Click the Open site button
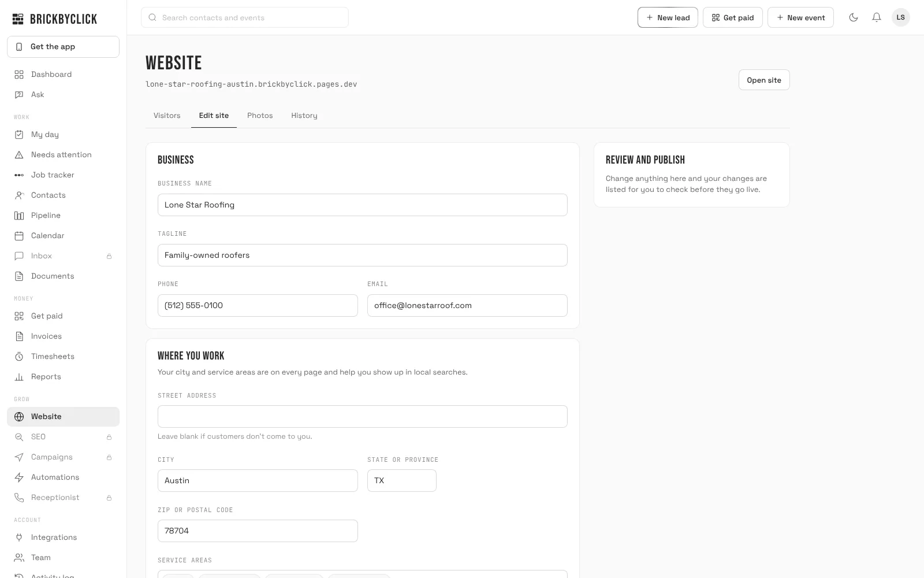 pyautogui.click(x=764, y=80)
